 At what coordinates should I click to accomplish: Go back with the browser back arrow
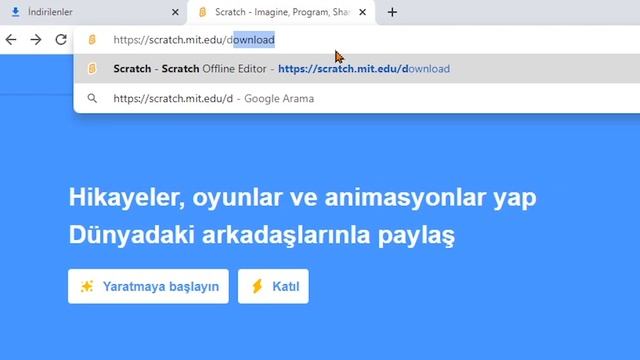pyautogui.click(x=11, y=40)
